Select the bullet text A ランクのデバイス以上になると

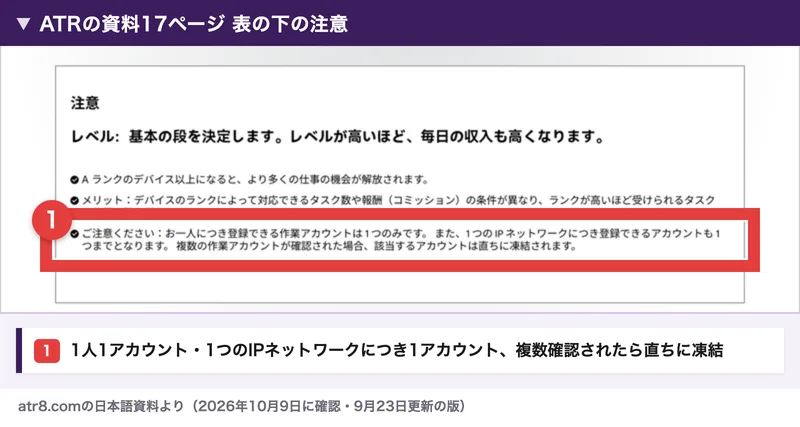point(255,180)
